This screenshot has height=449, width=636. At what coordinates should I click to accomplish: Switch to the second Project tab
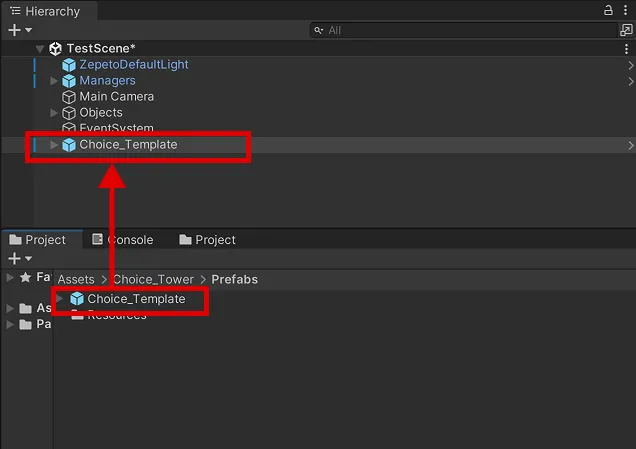point(207,240)
